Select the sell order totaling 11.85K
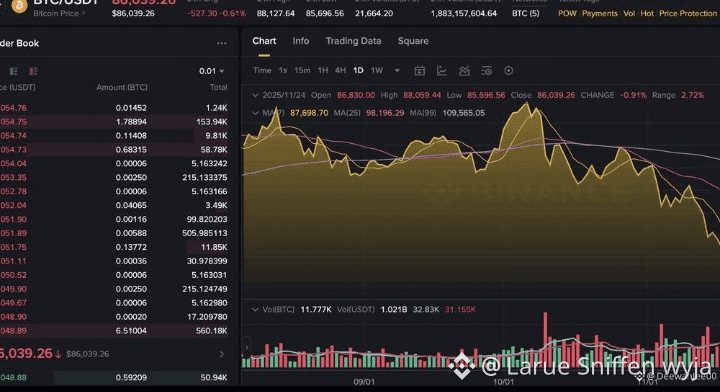The image size is (720, 392). point(114,247)
